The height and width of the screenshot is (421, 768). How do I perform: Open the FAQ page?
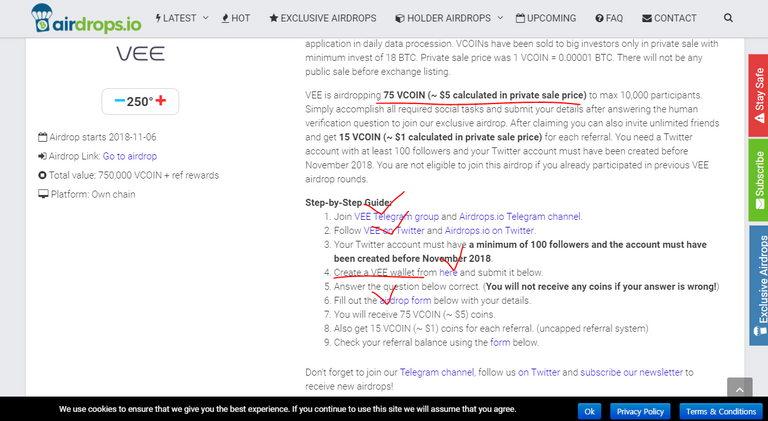tap(609, 18)
